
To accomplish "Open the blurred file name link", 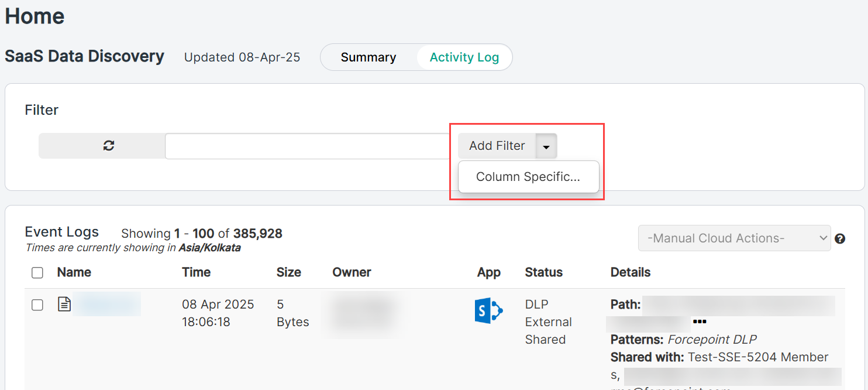I will [x=107, y=305].
